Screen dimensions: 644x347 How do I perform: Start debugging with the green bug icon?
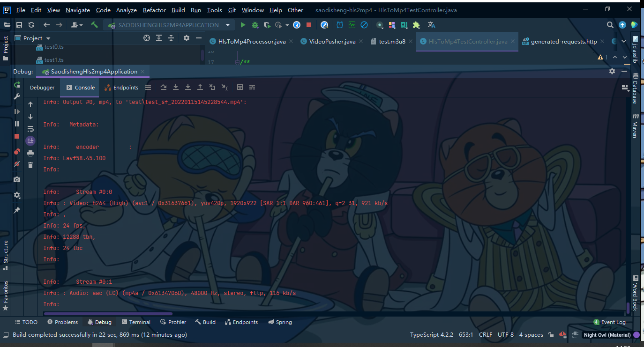255,25
